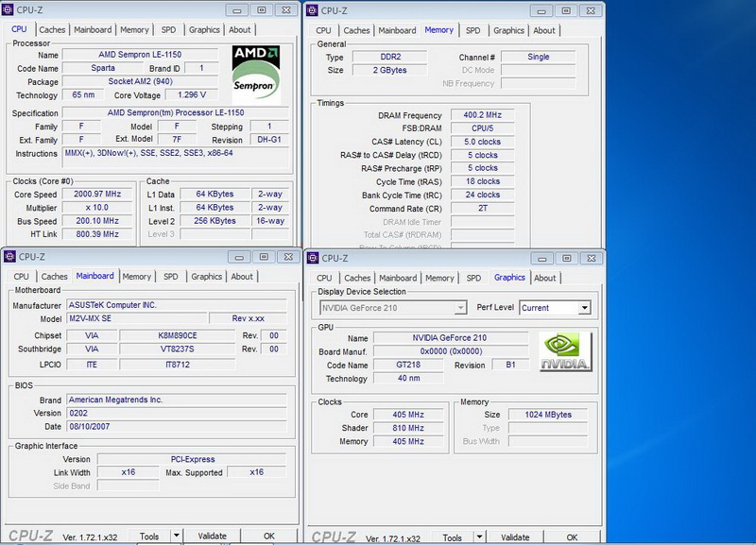The image size is (756, 545).
Task: Click the processor Name field AMD Sempron LE-1150
Action: click(x=140, y=55)
